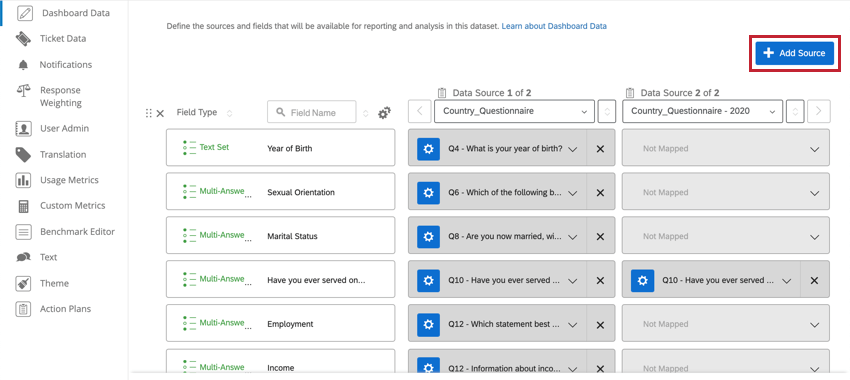Open gear settings for Q10 in source 1
850x380 pixels.
click(428, 280)
